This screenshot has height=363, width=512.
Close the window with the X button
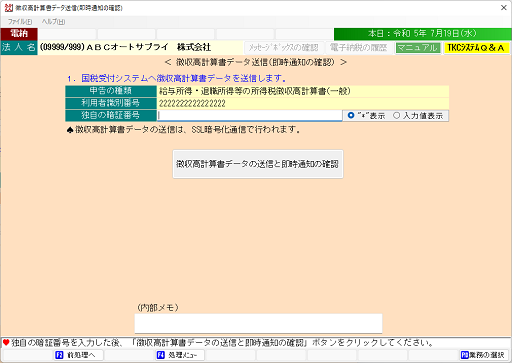504,8
